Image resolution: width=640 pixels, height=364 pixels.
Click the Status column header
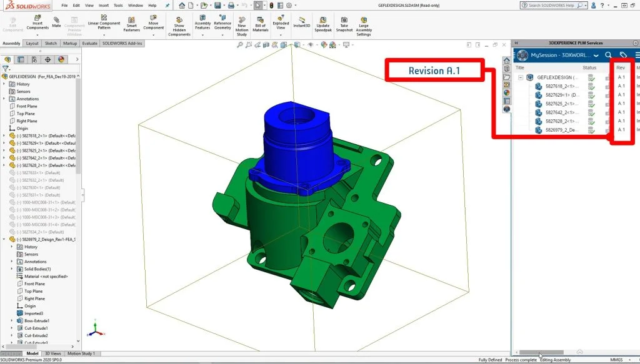(589, 67)
